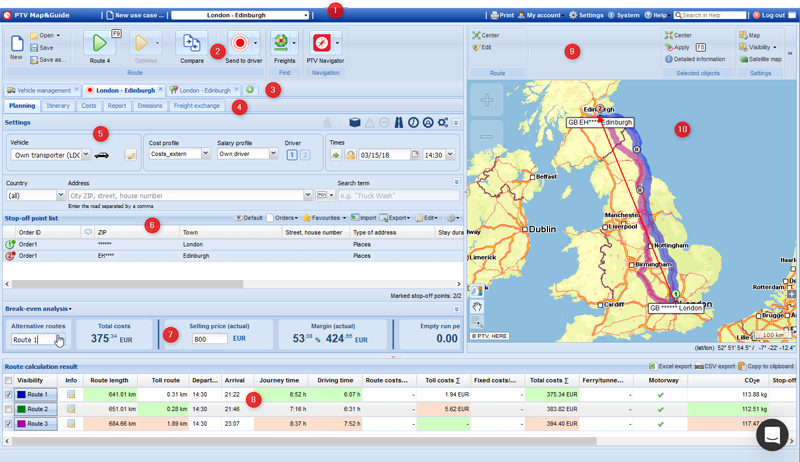Image resolution: width=800 pixels, height=462 pixels.
Task: Zoom out on the map with the minus button
Action: coord(486,136)
